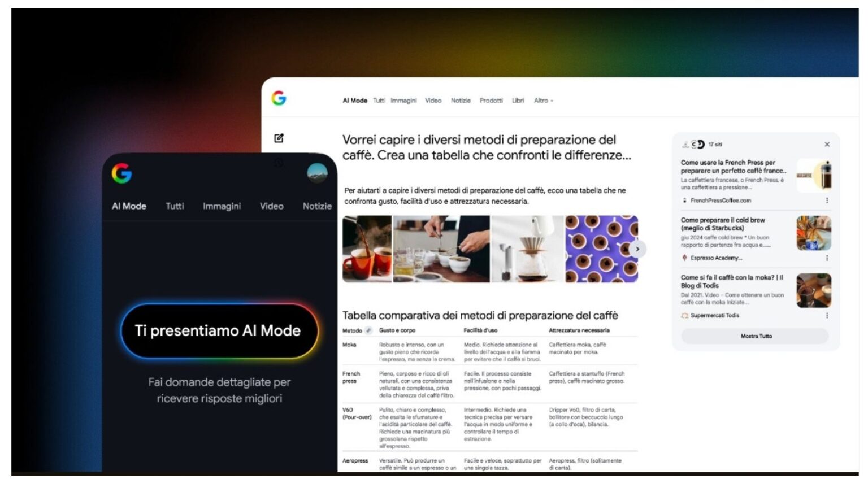Open the pour-over dripper carousel image
This screenshot has width=868, height=488.
tap(528, 249)
